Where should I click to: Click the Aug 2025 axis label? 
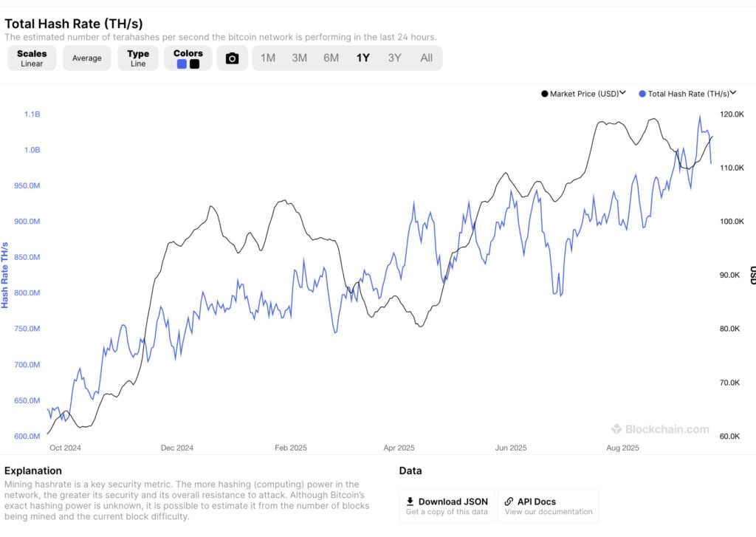[x=622, y=448]
